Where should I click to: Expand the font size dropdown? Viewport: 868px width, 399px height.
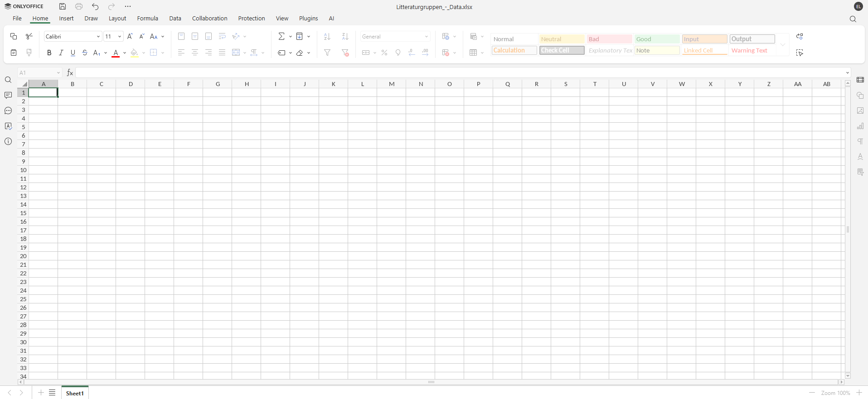(119, 36)
